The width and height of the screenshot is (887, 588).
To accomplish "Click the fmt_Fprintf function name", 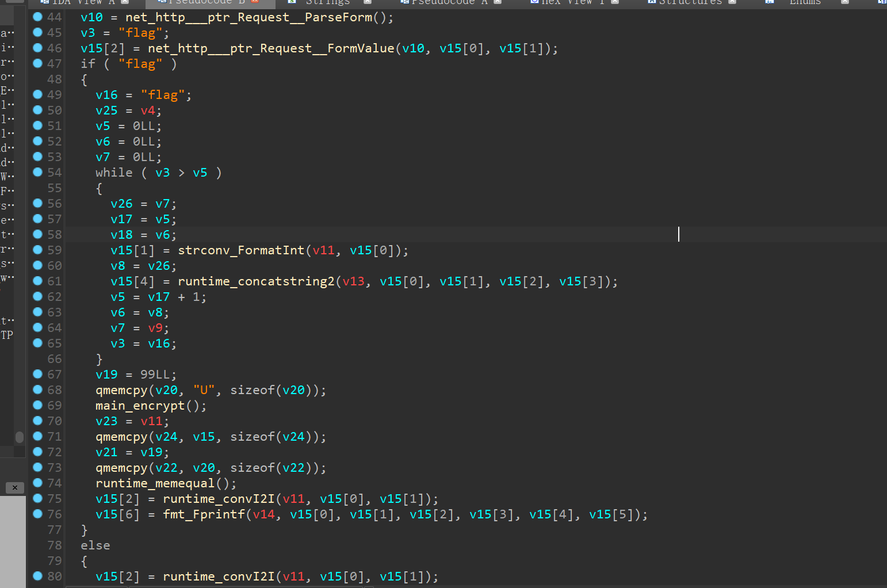I will (x=204, y=514).
